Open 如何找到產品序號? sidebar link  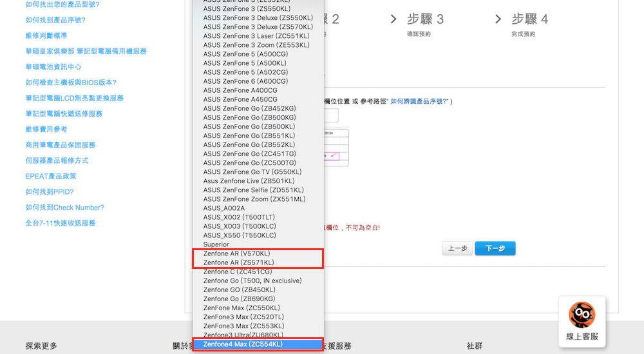[55, 20]
